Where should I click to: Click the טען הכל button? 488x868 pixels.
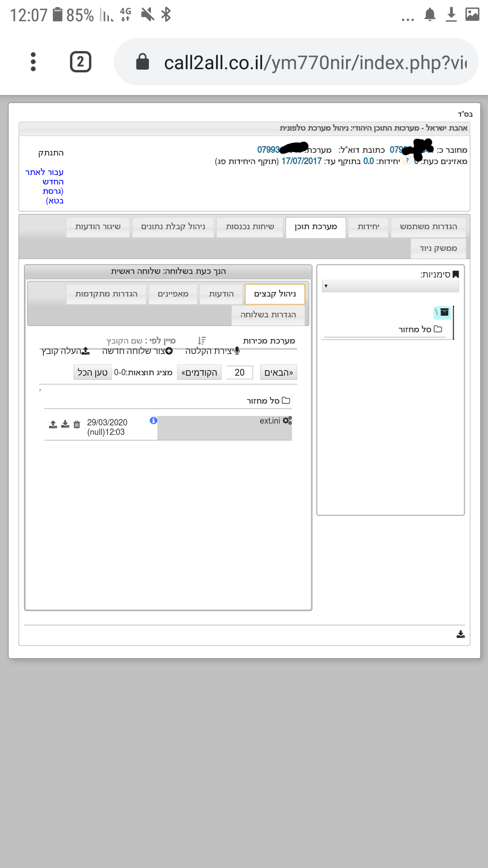pos(93,373)
